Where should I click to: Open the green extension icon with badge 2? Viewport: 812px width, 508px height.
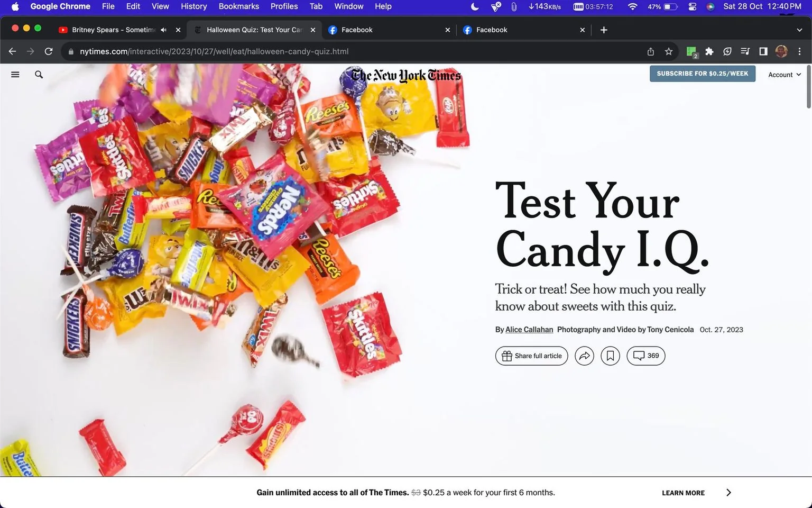pos(691,51)
